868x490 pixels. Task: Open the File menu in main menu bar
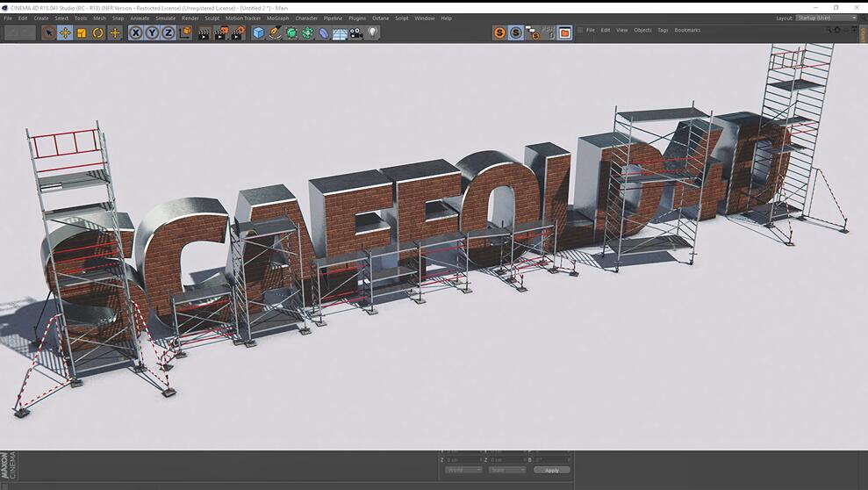tap(8, 18)
